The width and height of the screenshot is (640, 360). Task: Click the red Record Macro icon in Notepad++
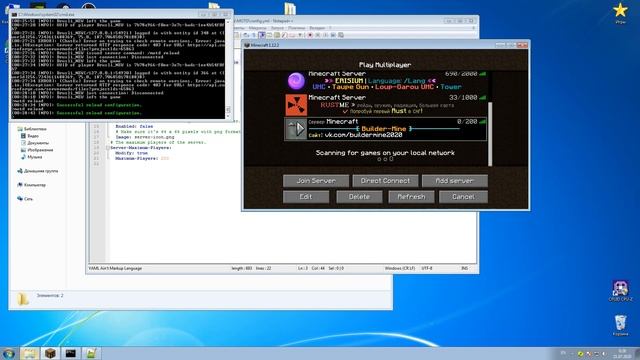click(x=310, y=35)
